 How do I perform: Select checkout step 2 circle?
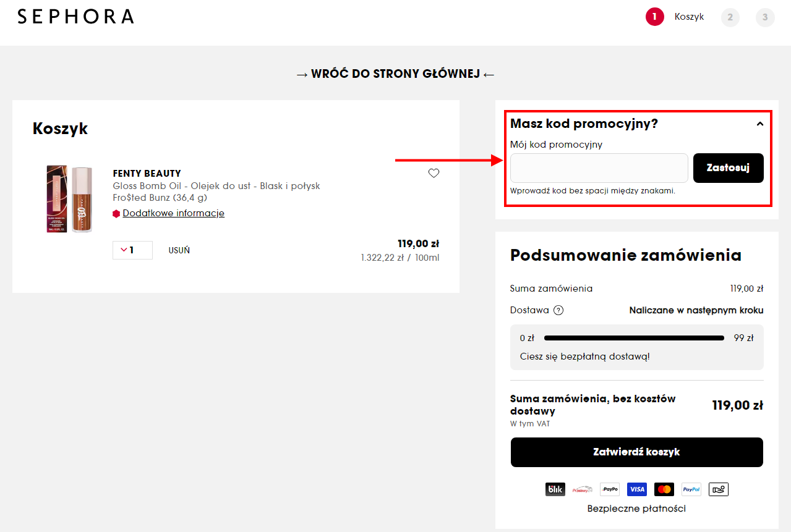[730, 17]
